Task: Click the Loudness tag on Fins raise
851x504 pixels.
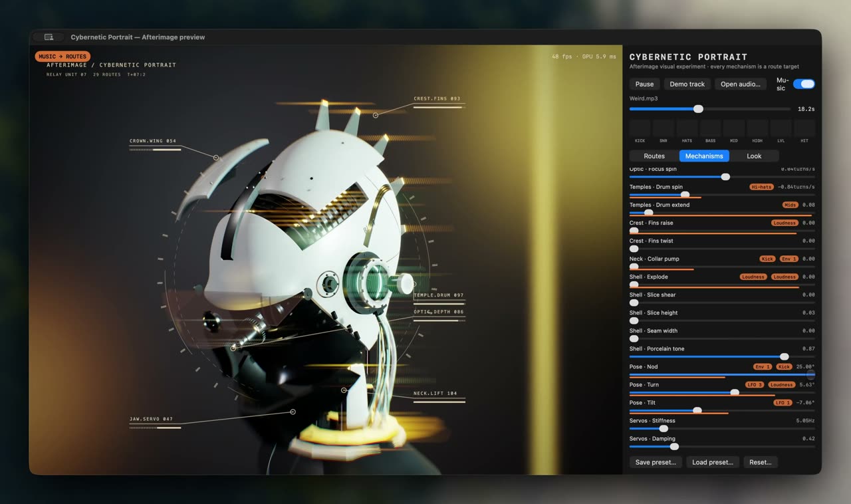Action: (785, 223)
